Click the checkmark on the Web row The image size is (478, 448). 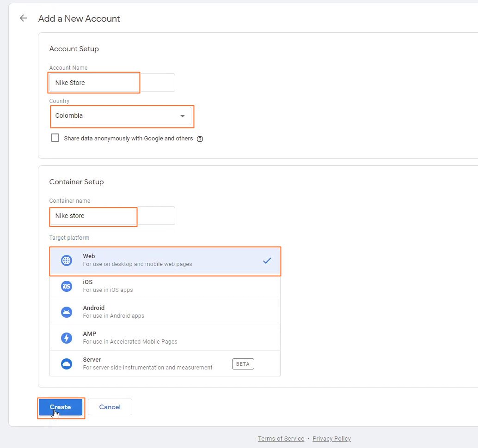pyautogui.click(x=267, y=260)
